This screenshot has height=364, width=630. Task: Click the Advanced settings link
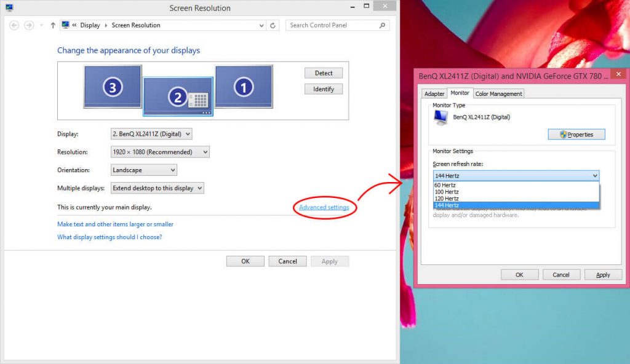[x=324, y=207]
